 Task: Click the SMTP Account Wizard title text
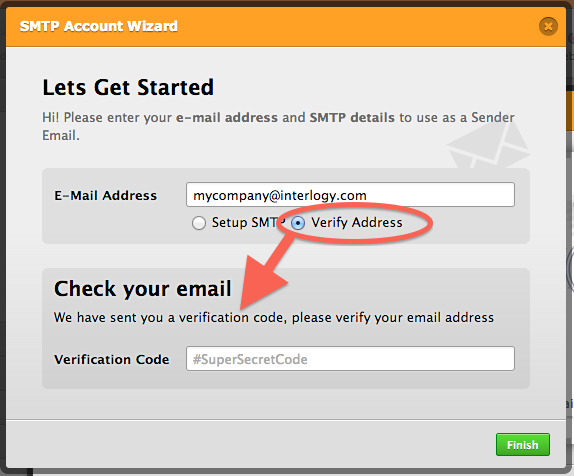coord(98,26)
